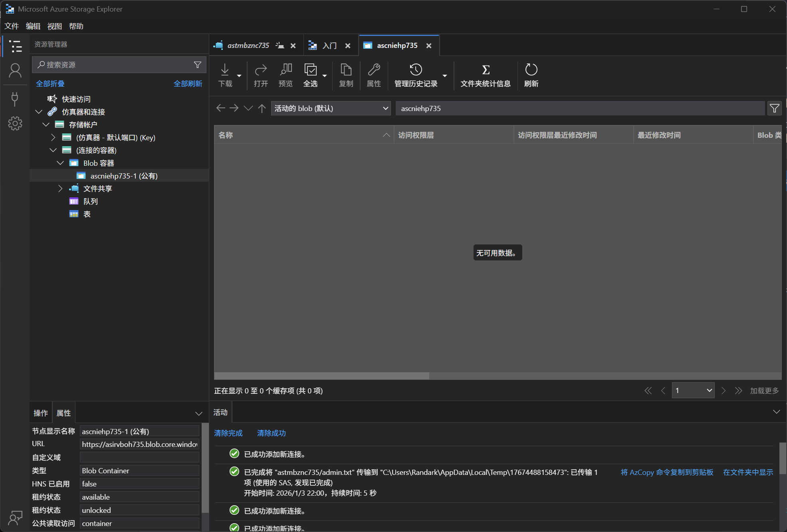Click Select All checkbox icon in toolbar

coord(310,70)
